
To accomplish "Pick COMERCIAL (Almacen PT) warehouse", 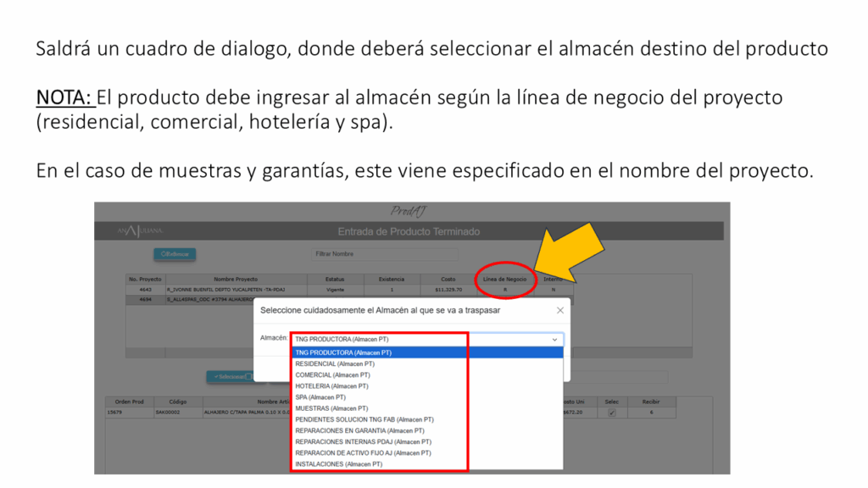I will (x=332, y=374).
